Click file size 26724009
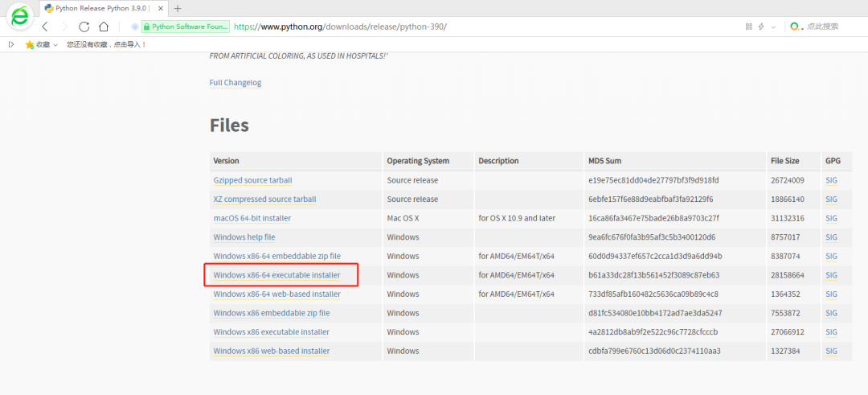The width and height of the screenshot is (868, 395). 787,180
